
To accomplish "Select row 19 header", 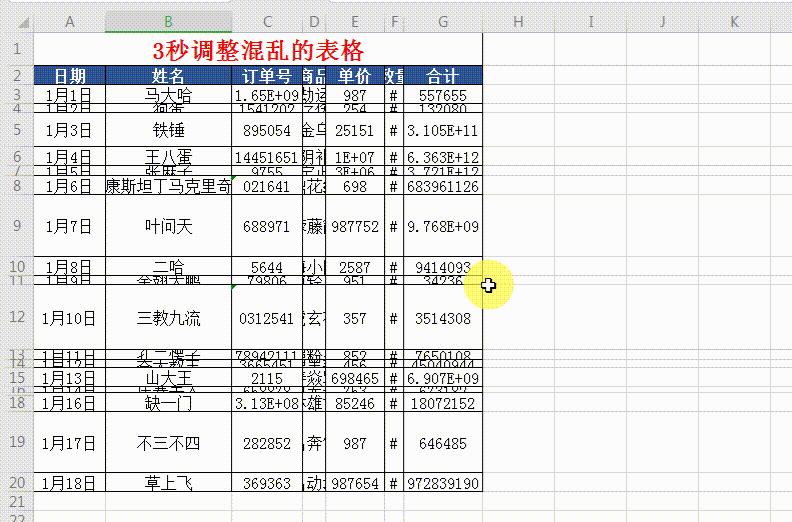I will click(x=17, y=442).
